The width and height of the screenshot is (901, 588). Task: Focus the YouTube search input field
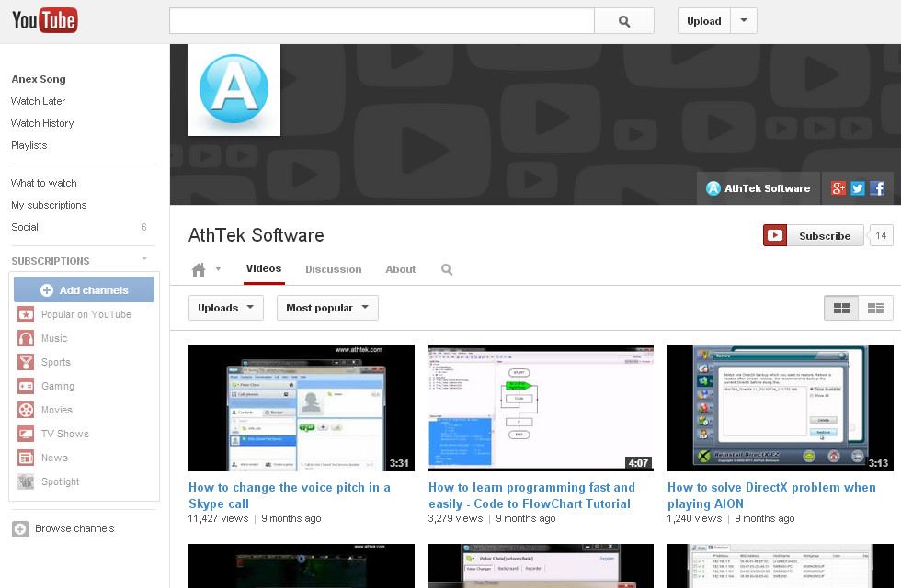(382, 21)
